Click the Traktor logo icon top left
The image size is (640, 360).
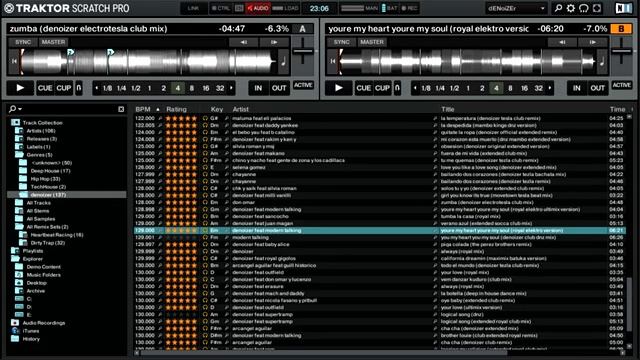pyautogui.click(x=9, y=8)
